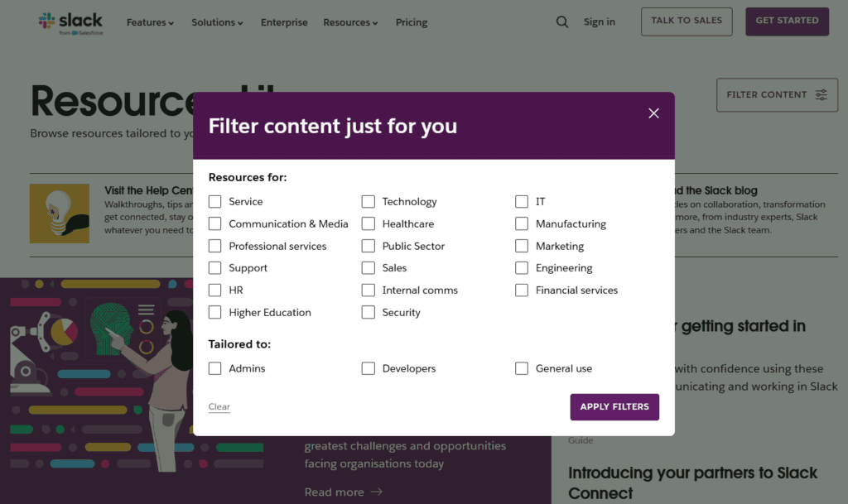The width and height of the screenshot is (848, 504).
Task: Expand the Resources menu dropdown
Action: pyautogui.click(x=350, y=22)
